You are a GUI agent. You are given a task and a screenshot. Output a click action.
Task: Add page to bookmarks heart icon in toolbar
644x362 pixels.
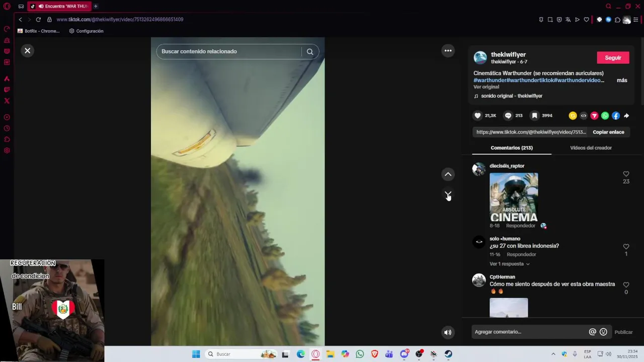coord(586,20)
